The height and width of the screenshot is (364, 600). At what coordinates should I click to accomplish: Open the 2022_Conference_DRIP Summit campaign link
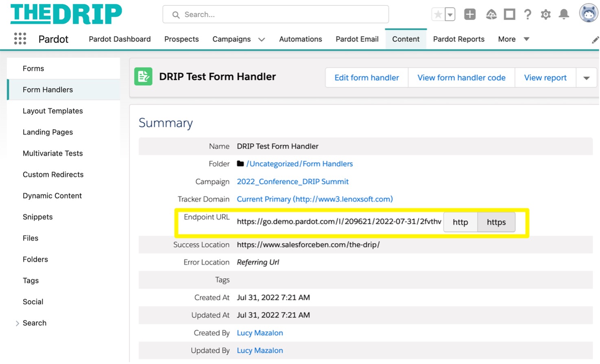click(292, 181)
